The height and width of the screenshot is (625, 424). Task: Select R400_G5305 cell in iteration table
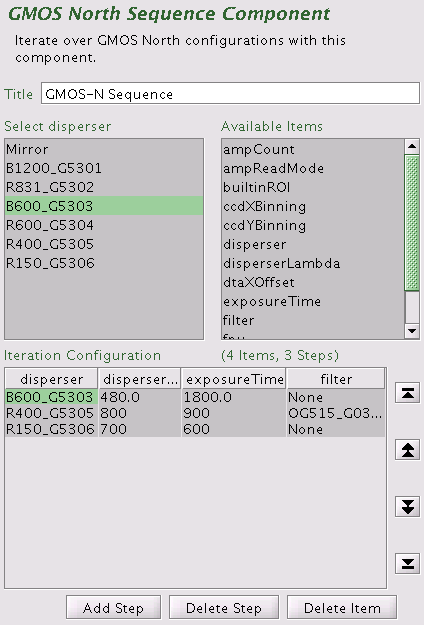click(51, 413)
